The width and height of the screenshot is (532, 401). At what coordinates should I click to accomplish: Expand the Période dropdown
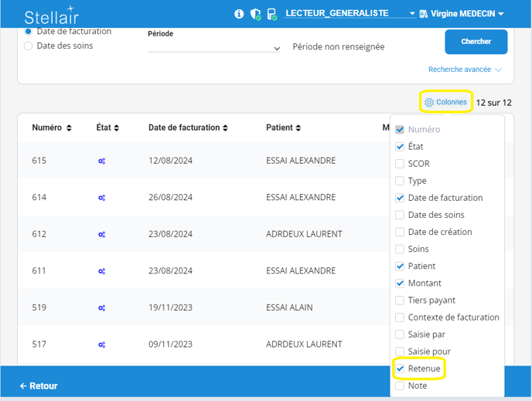point(214,48)
